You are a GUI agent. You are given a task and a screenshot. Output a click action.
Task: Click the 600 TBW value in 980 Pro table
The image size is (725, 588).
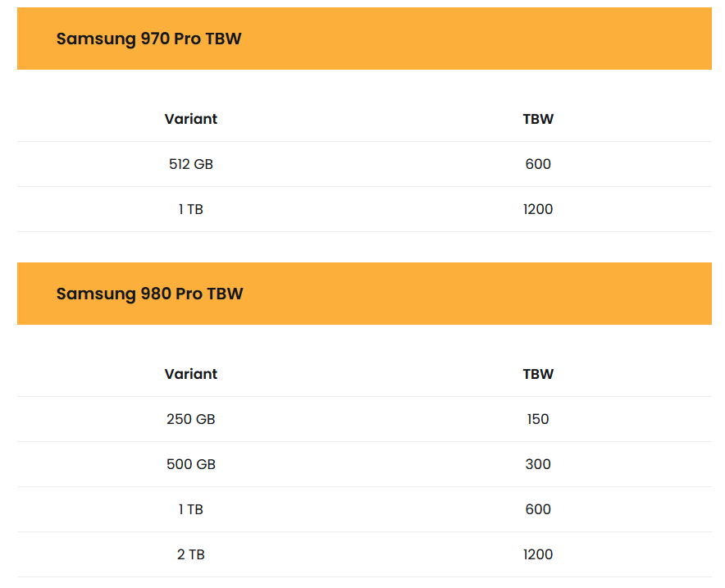coord(538,509)
